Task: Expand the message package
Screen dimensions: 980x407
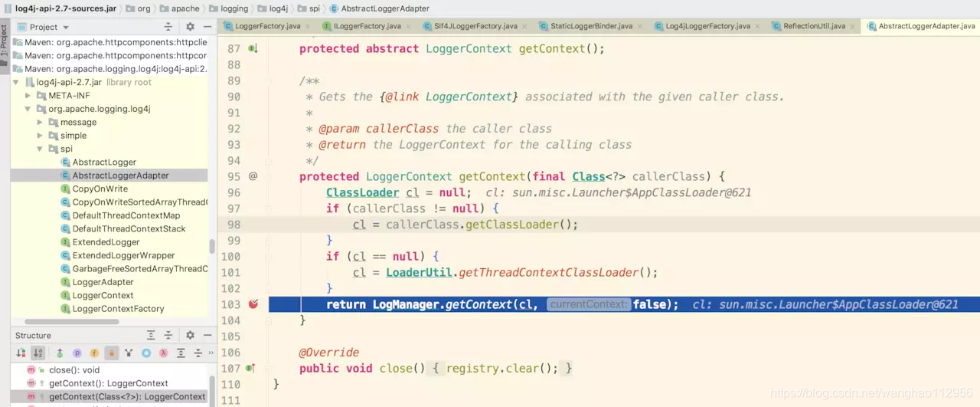Action: [41, 122]
